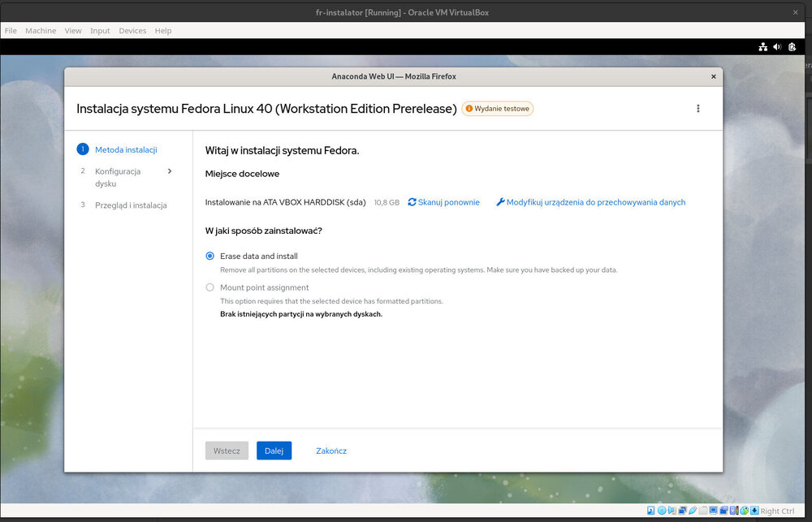Click the VirtualBox USB status icon
This screenshot has height=522, width=812.
[x=692, y=511]
